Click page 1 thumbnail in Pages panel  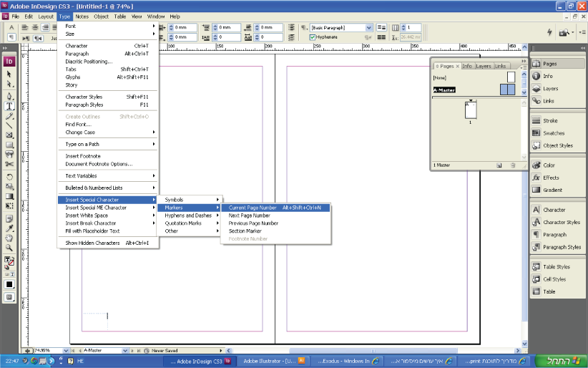coord(470,110)
